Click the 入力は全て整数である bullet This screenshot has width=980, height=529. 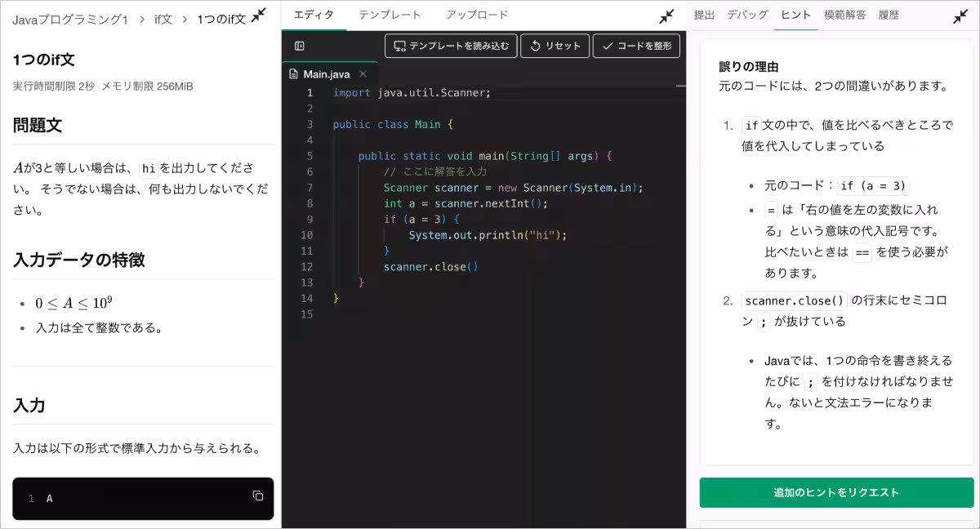point(100,328)
